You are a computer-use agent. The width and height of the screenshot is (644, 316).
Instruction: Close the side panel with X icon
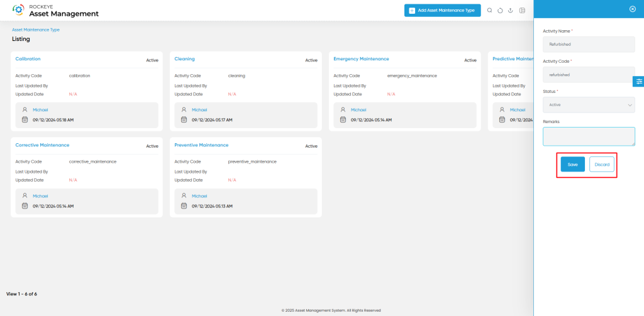click(633, 9)
